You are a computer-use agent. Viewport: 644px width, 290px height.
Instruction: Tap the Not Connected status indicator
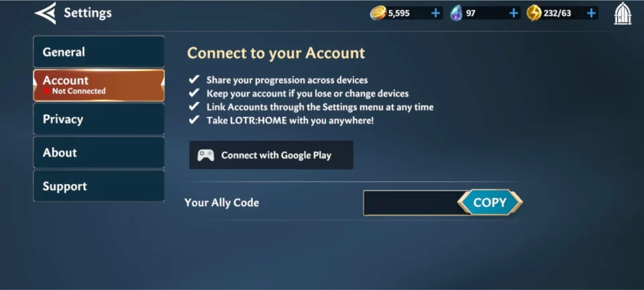(x=74, y=91)
